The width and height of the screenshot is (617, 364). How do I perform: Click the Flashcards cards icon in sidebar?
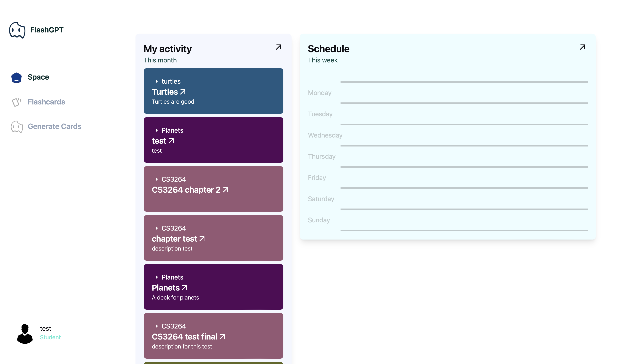(17, 102)
